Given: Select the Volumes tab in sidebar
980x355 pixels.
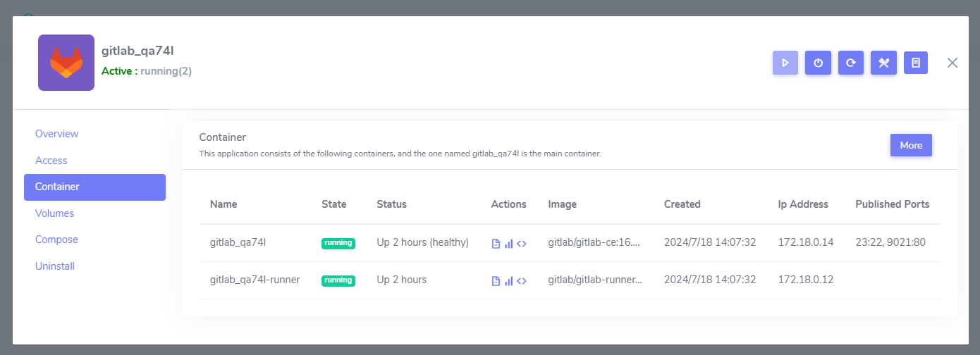Looking at the screenshot, I should (54, 213).
